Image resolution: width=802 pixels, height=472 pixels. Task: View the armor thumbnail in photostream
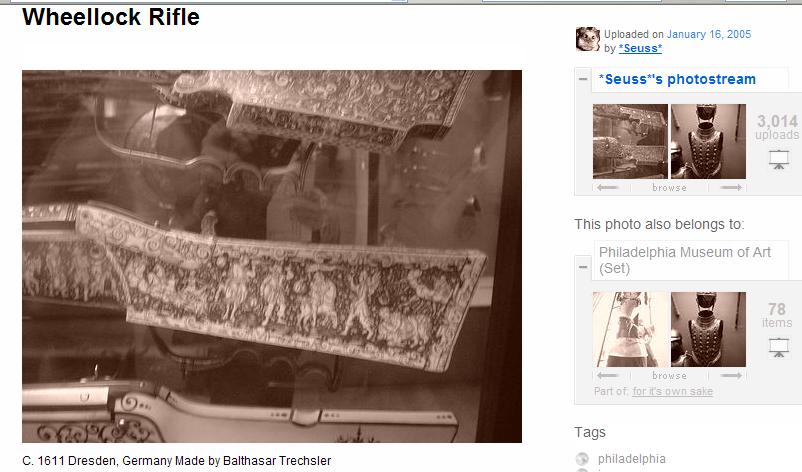tap(708, 142)
